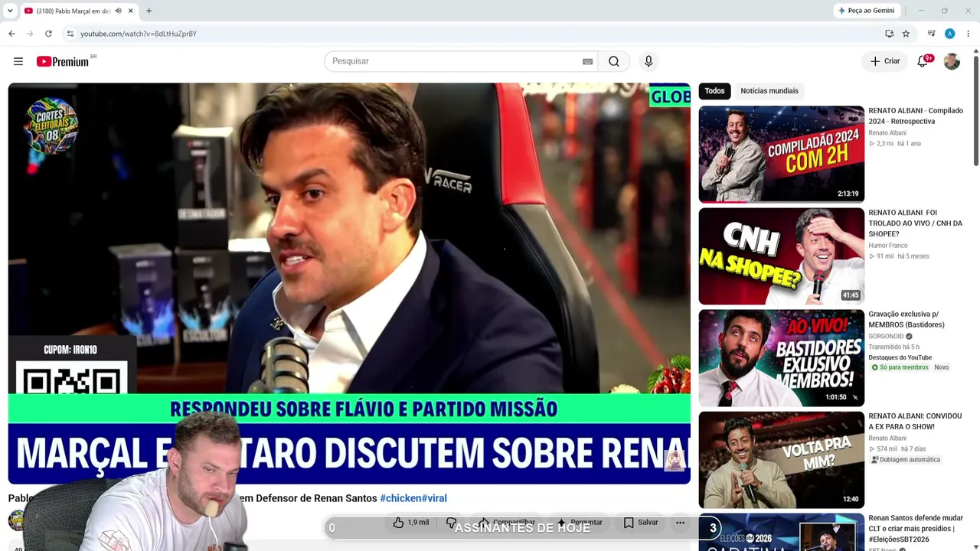Open the YouTube guide hamburger menu

coord(18,61)
